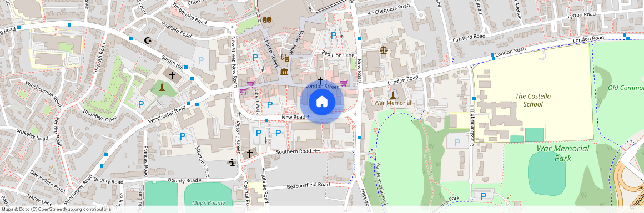Screen dimensions: 644x213
Task: Click the Church Street label
Action: [x=271, y=53]
